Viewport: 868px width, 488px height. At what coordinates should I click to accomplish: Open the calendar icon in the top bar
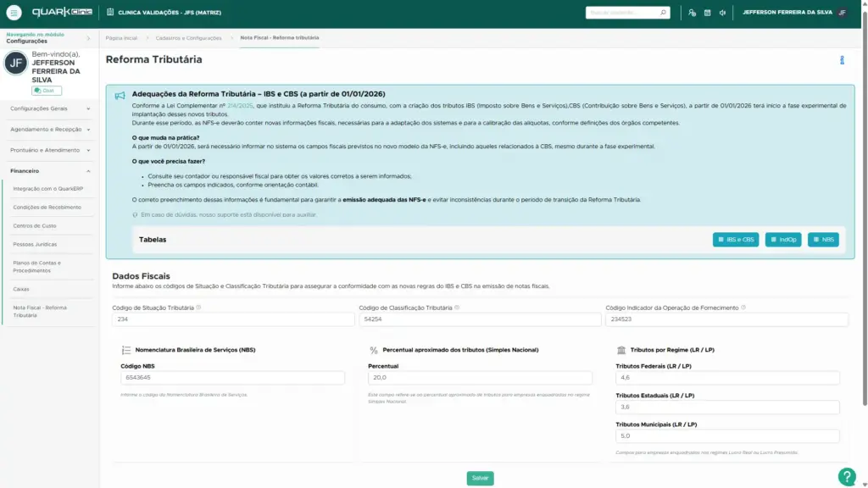tap(707, 12)
